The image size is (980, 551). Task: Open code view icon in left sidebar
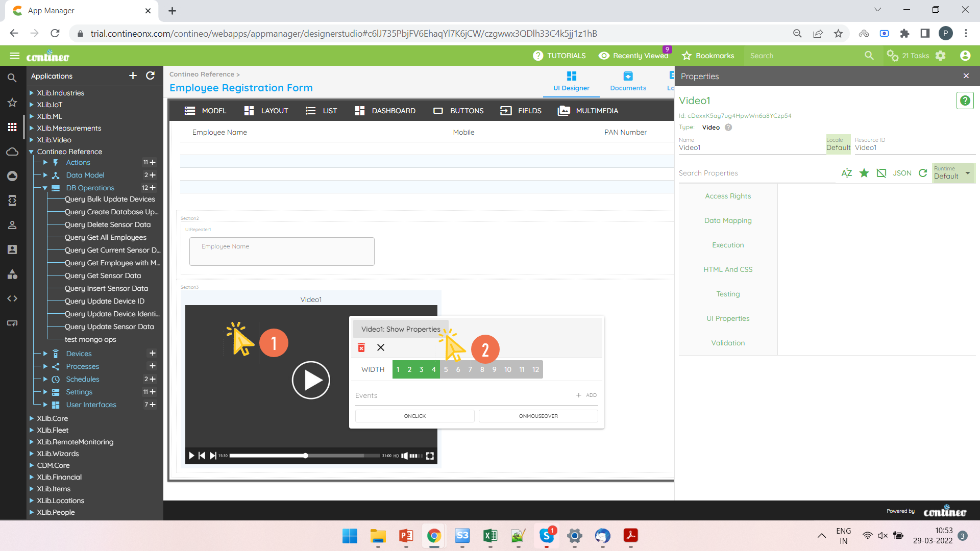tap(12, 298)
